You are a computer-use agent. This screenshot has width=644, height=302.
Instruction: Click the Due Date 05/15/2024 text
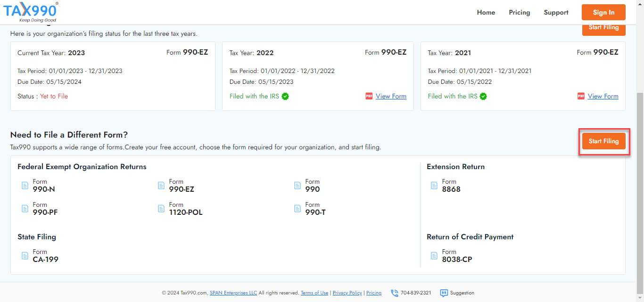coord(50,82)
